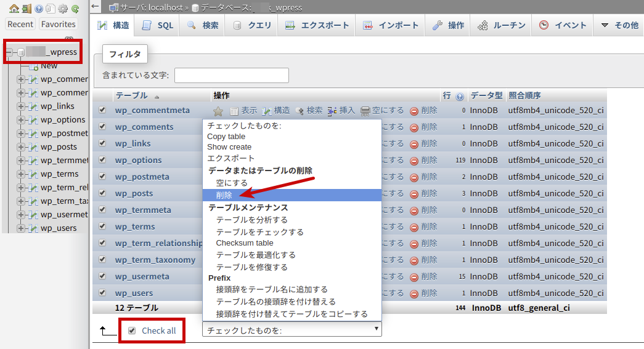Open the wp_term_taxonomy table link
The image size is (644, 349).
(155, 260)
